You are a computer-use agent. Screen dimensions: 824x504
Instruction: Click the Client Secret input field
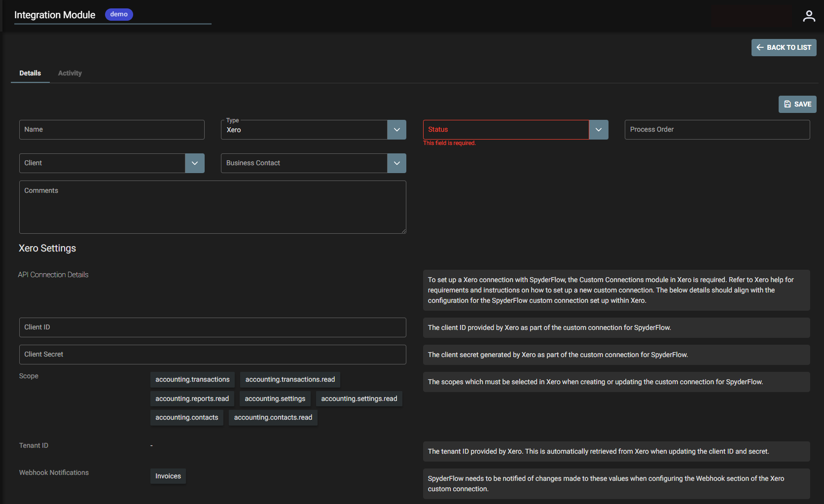click(x=213, y=355)
